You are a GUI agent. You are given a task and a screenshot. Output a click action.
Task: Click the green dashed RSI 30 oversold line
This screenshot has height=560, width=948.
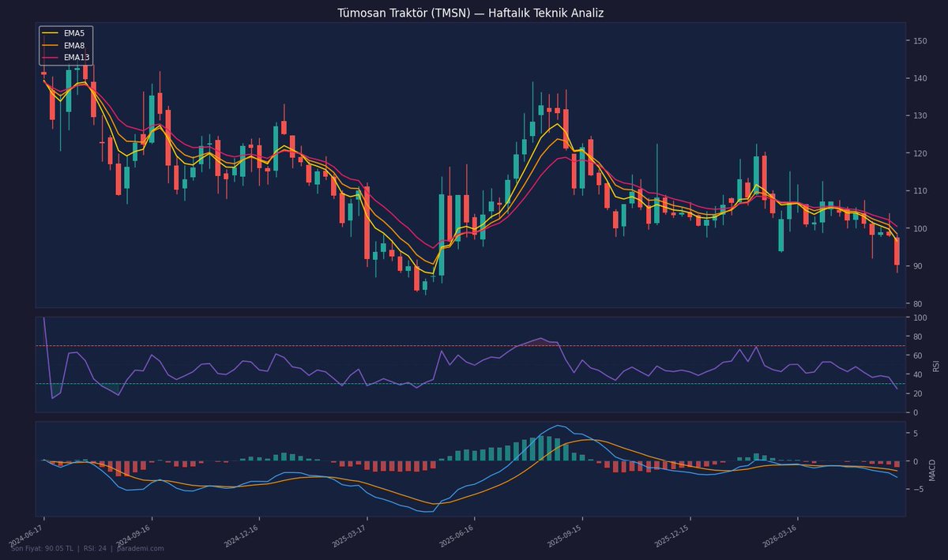pyautogui.click(x=470, y=384)
